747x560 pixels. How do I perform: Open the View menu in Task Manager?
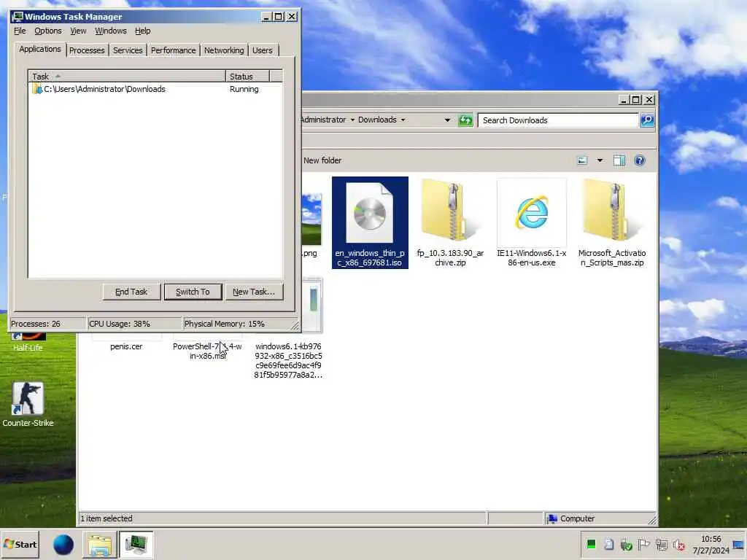point(78,31)
